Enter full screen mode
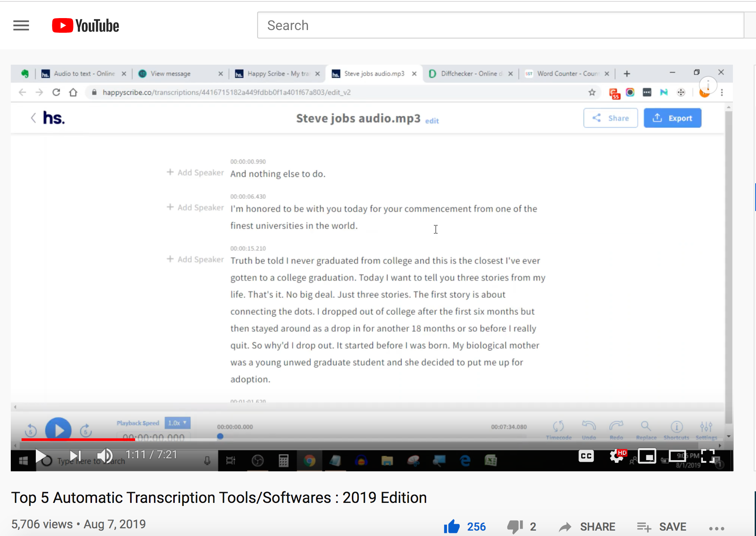 [708, 456]
